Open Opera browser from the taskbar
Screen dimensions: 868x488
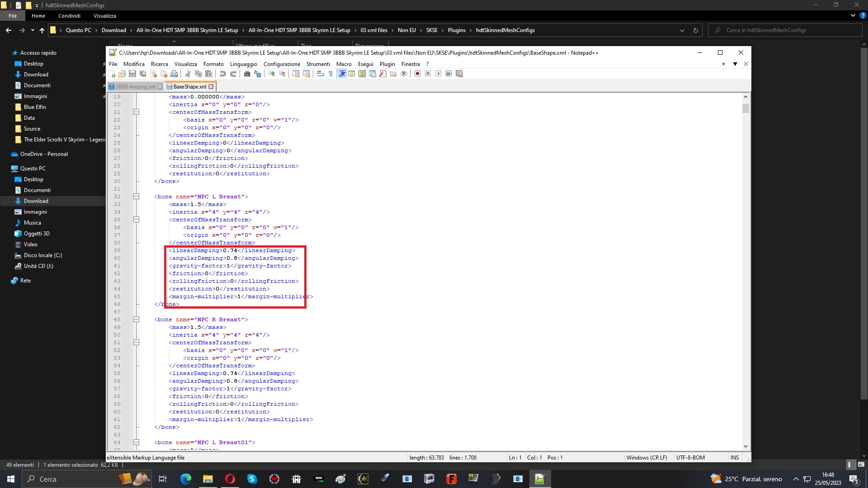click(x=230, y=479)
